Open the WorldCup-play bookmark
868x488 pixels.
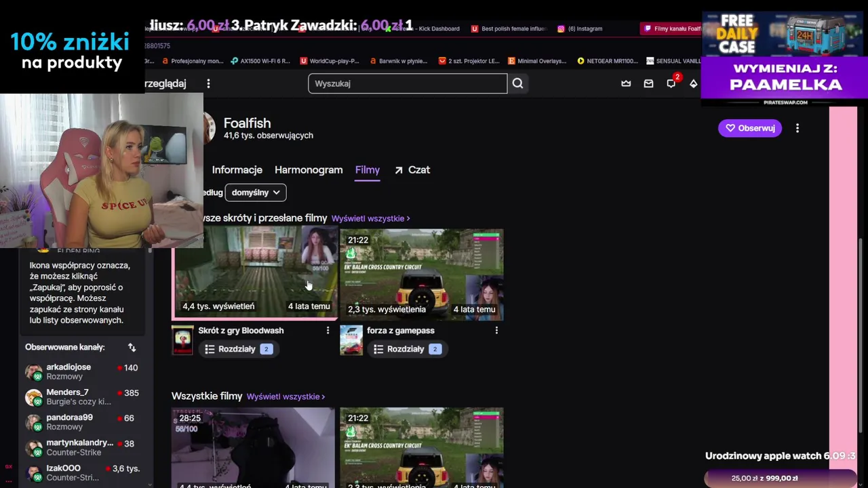click(x=330, y=61)
